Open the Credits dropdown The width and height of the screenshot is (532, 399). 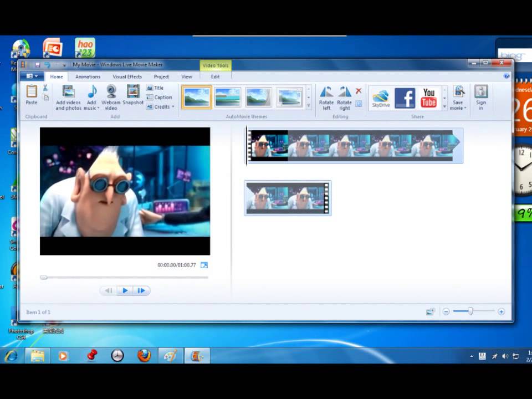tap(161, 107)
